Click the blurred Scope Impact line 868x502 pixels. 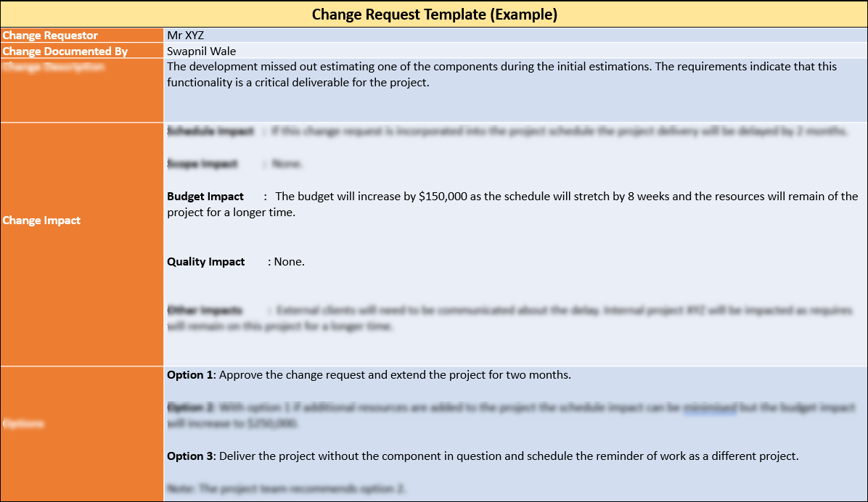click(234, 164)
